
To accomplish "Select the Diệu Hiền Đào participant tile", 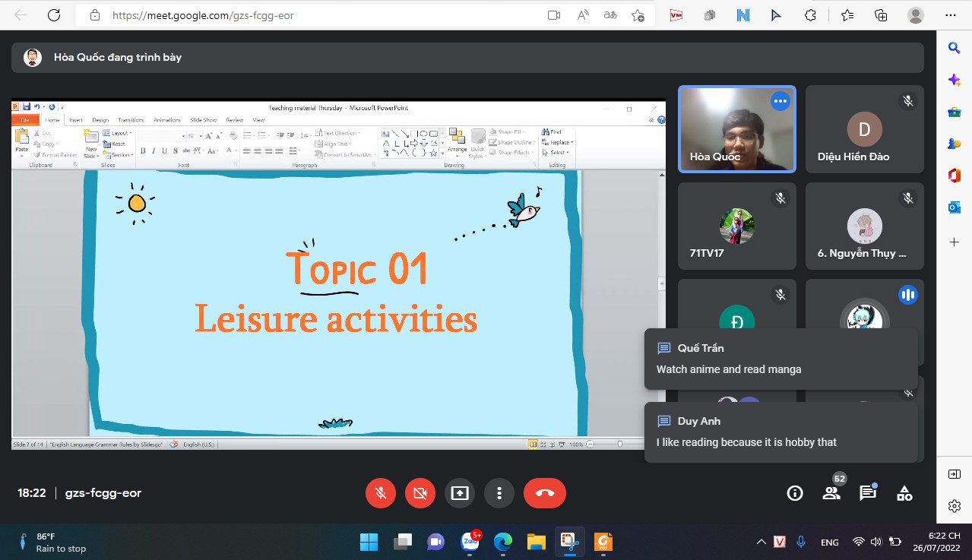I will 864,129.
